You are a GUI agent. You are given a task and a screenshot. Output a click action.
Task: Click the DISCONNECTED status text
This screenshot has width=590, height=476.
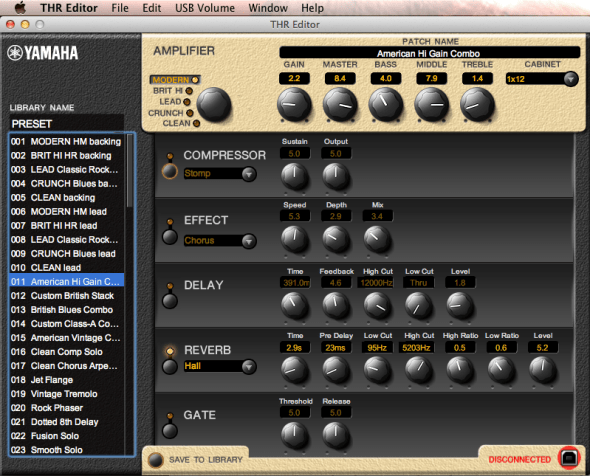(x=519, y=459)
